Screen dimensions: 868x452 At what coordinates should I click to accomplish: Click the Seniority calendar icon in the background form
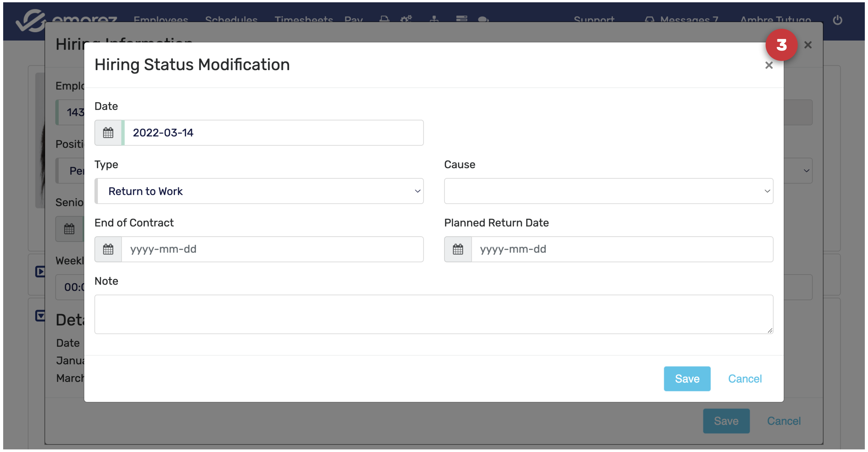(x=69, y=229)
